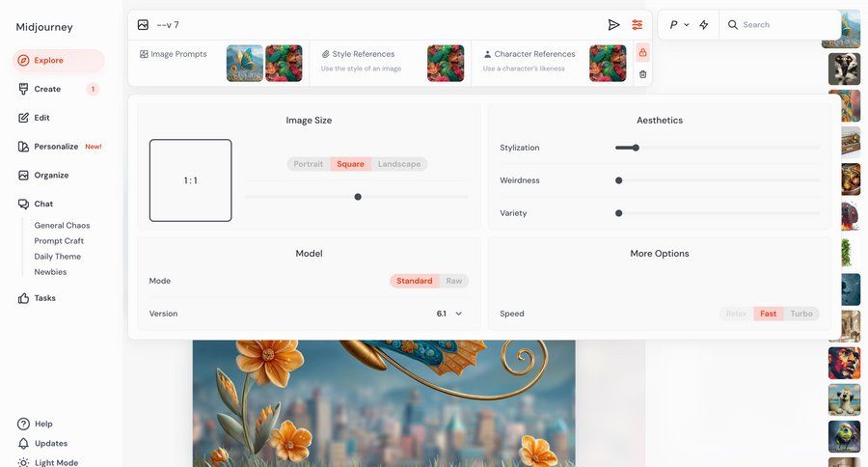Set Speed to Turbo
This screenshot has height=467, width=868.
(801, 314)
